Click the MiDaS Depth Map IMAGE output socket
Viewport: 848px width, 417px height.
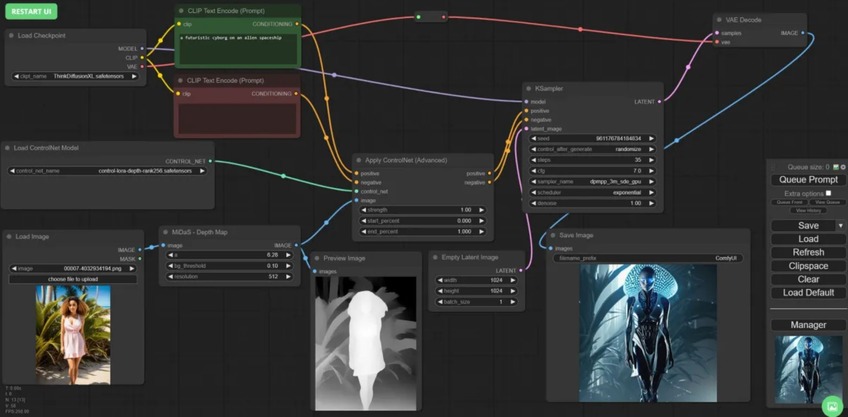point(297,245)
